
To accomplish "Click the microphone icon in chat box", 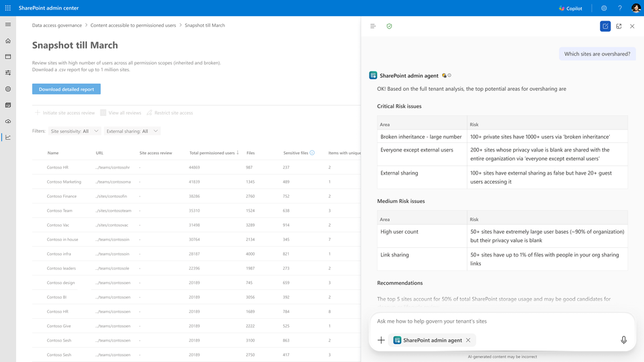I will (623, 340).
